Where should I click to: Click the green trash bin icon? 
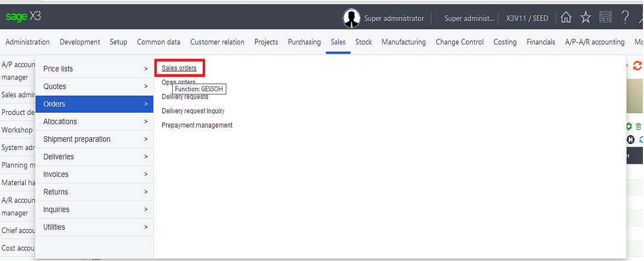pyautogui.click(x=639, y=126)
